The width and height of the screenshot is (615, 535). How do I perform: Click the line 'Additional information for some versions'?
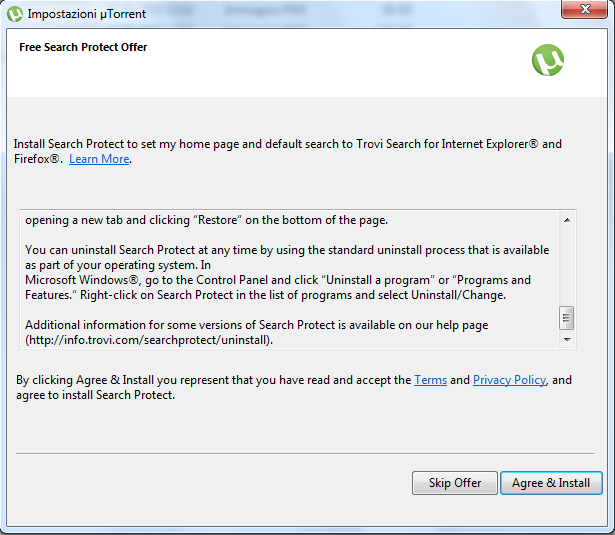tap(257, 325)
